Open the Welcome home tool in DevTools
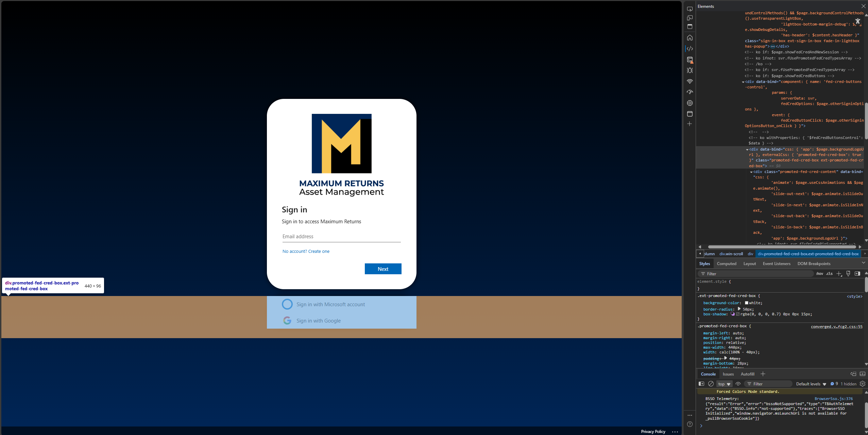 tap(690, 38)
